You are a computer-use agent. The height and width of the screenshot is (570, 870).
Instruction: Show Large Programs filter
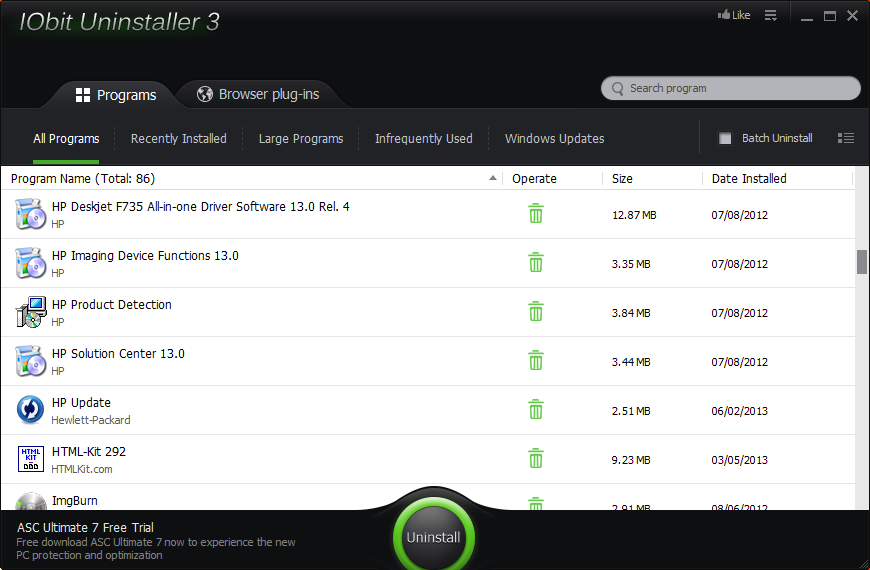point(301,139)
